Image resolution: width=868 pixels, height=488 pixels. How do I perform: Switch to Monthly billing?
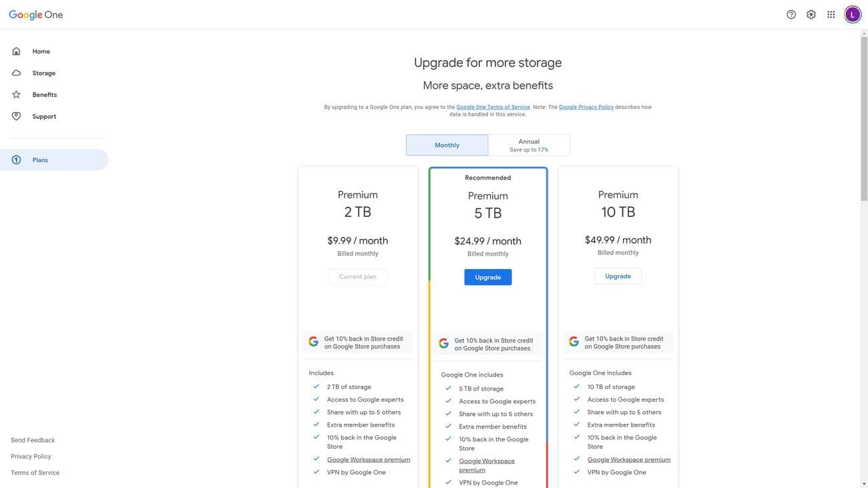pyautogui.click(x=447, y=146)
